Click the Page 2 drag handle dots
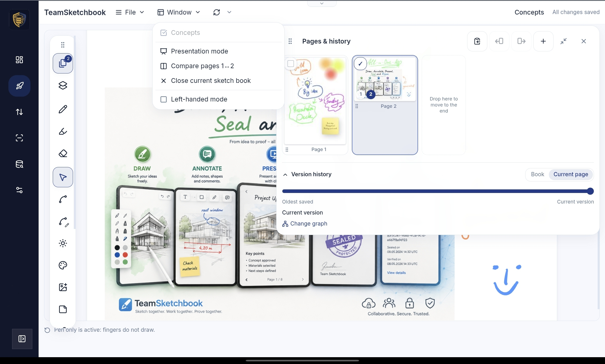 (x=357, y=106)
